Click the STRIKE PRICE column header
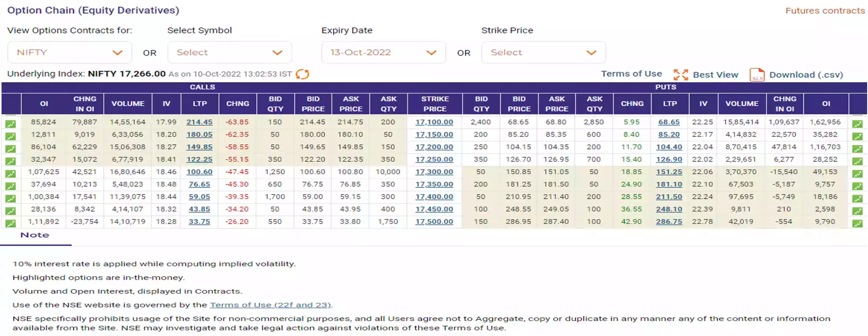Screen dimensions: 868x336 tap(435, 104)
